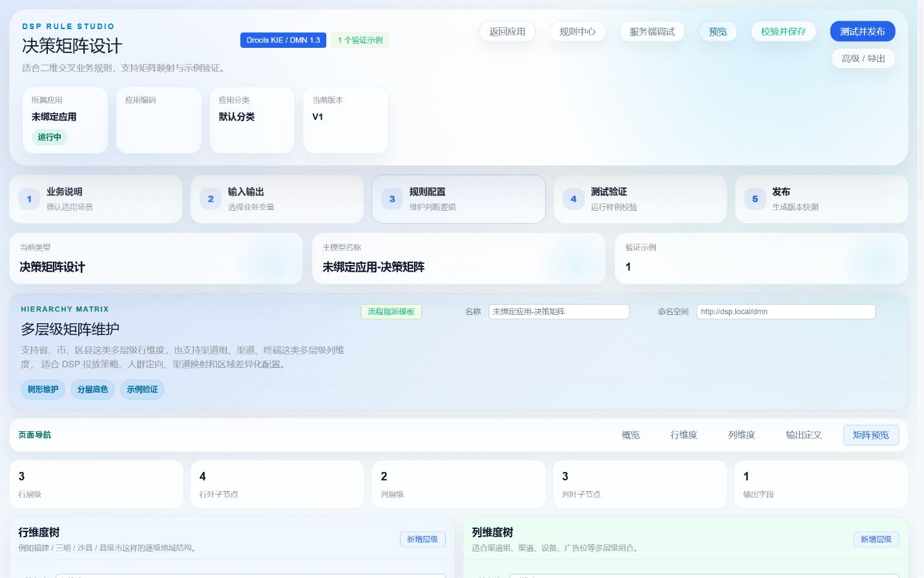
Task: Focus the 命名空间 input field
Action: (786, 312)
